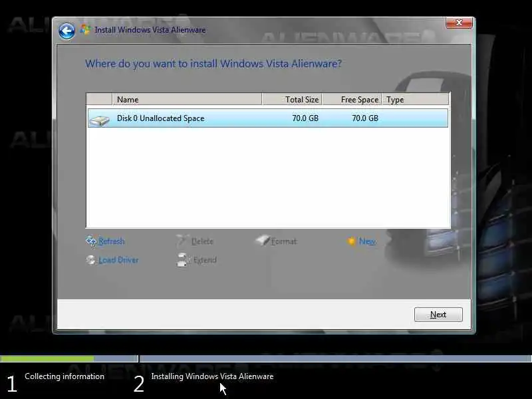This screenshot has width=532, height=399.
Task: Sort by the Name column header
Action: coord(187,99)
